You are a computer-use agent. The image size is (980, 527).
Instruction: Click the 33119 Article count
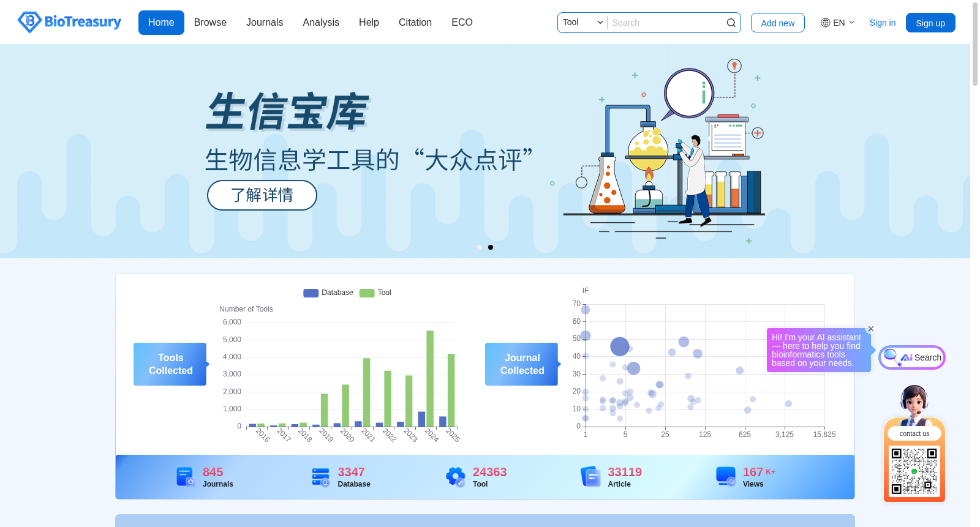click(625, 472)
